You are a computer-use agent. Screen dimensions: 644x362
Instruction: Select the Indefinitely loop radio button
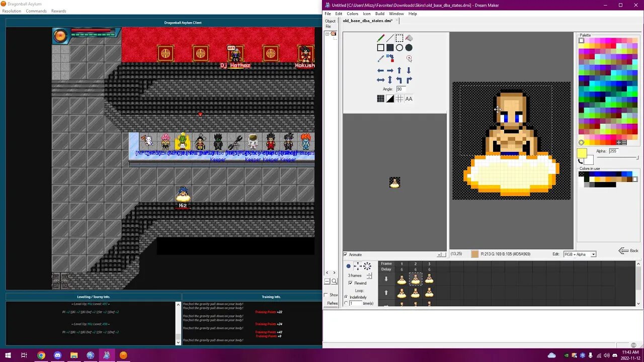click(x=346, y=297)
